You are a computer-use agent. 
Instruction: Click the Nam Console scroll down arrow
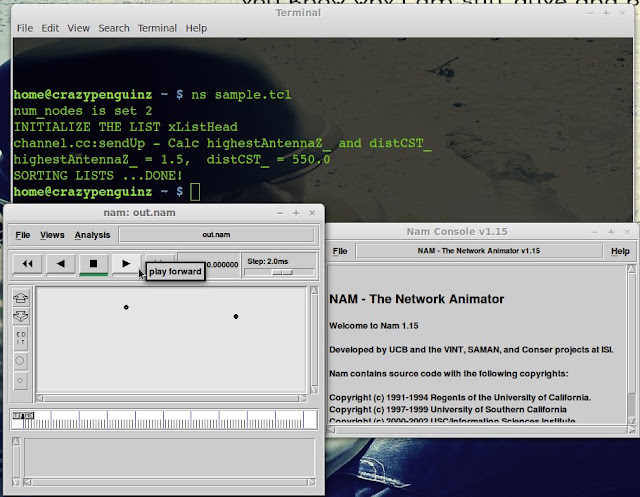click(631, 420)
